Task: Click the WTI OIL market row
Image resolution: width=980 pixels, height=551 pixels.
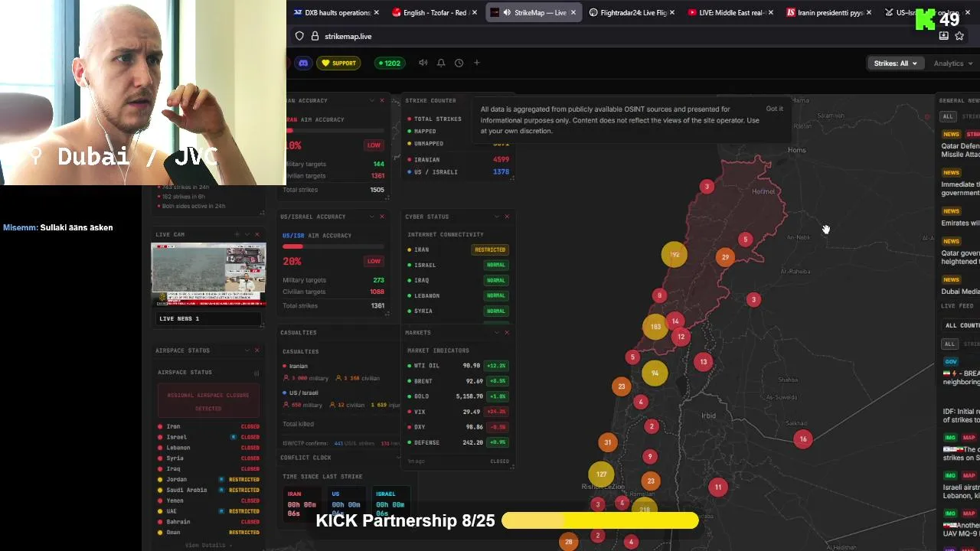Action: (458, 366)
